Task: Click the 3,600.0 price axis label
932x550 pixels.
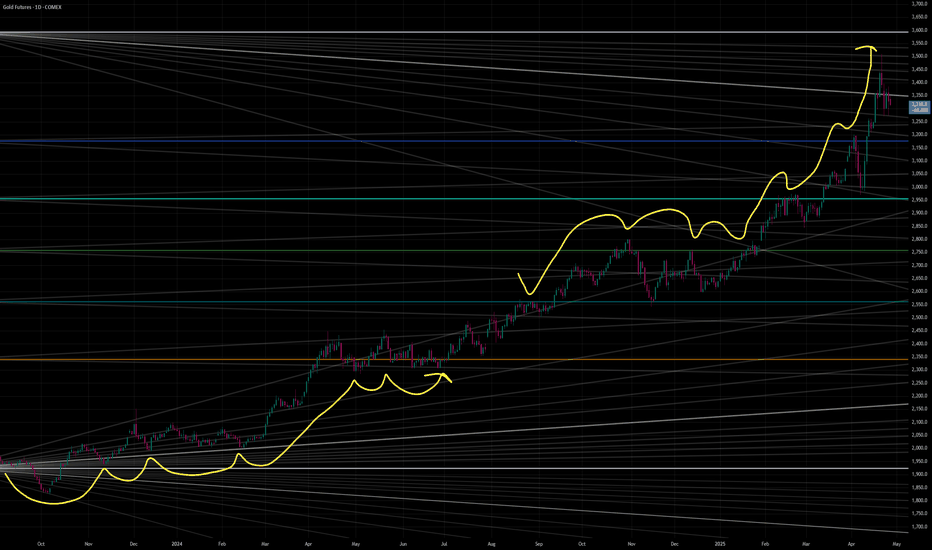Action: 920,30
